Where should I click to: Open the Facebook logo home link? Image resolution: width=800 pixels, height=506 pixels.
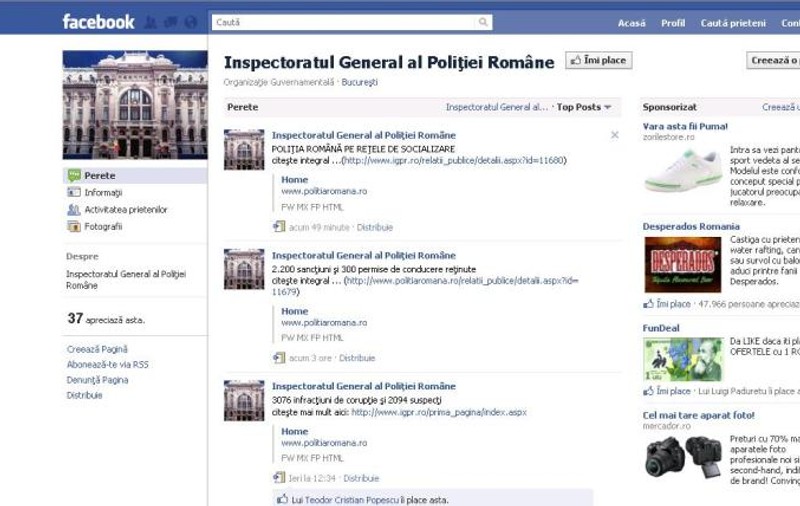(98, 22)
